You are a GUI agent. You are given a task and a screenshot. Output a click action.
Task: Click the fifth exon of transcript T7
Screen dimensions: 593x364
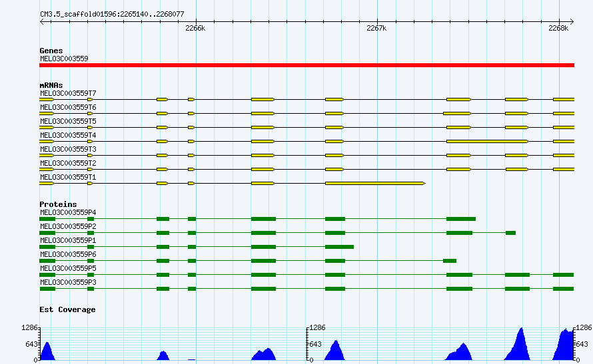point(263,100)
